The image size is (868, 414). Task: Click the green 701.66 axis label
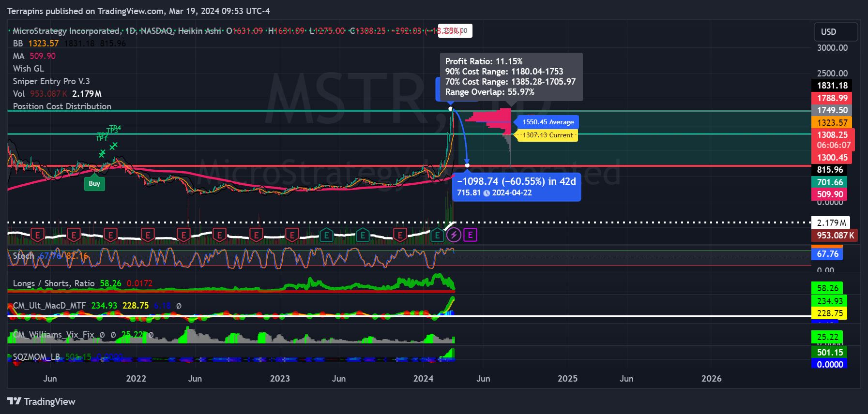829,182
